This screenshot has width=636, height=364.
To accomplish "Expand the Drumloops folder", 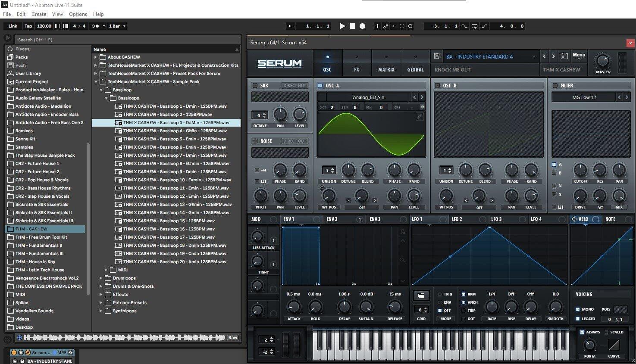I will 101,278.
